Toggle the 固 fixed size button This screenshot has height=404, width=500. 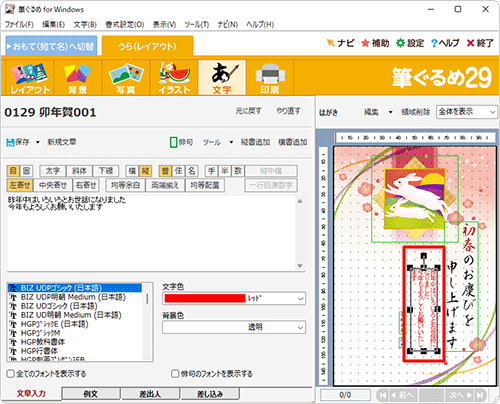[x=26, y=171]
